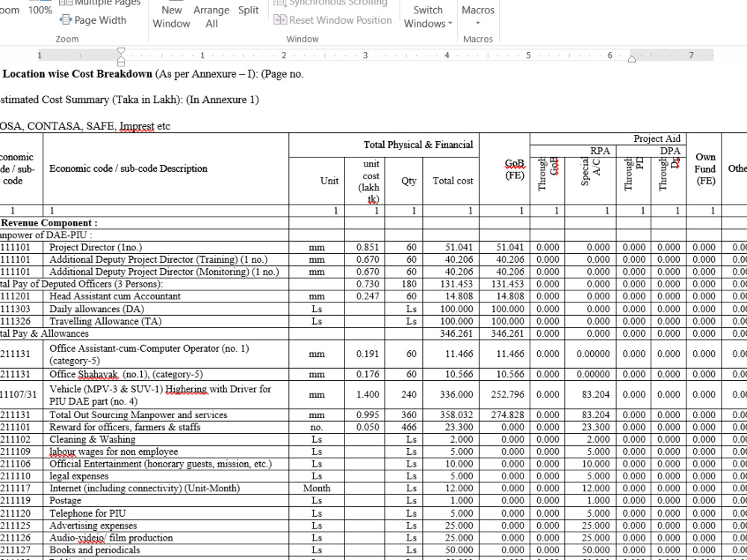This screenshot has height=560, width=747.
Task: Click the 'Location wise Cost Breakdown' heading
Action: [78, 74]
